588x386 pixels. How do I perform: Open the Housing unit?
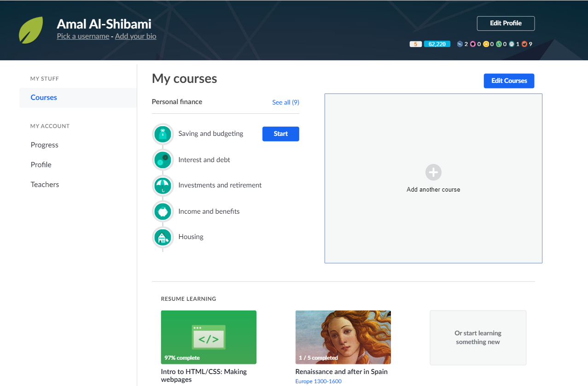click(x=191, y=237)
